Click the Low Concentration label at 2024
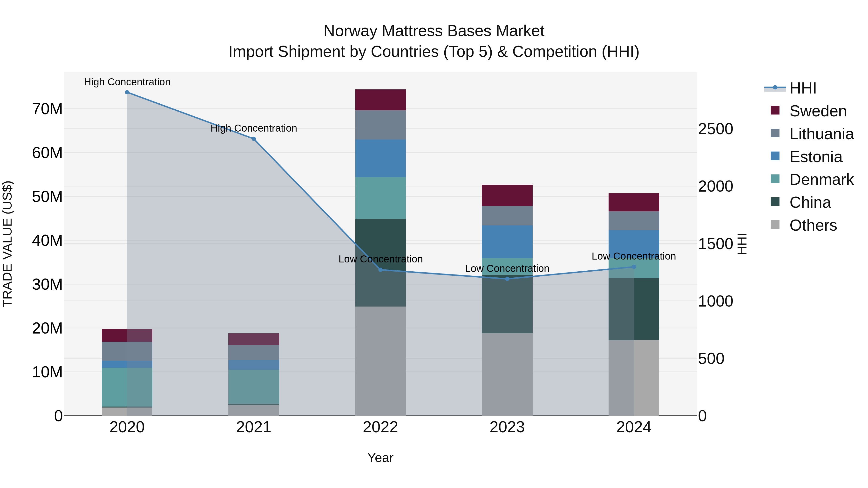 [x=634, y=256]
